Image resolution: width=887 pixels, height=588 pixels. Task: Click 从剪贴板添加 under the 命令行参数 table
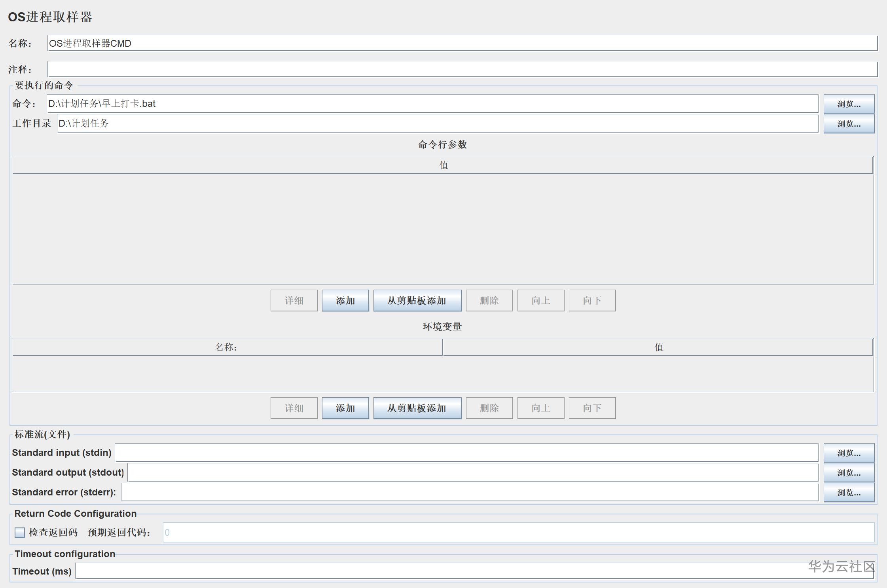tap(417, 301)
